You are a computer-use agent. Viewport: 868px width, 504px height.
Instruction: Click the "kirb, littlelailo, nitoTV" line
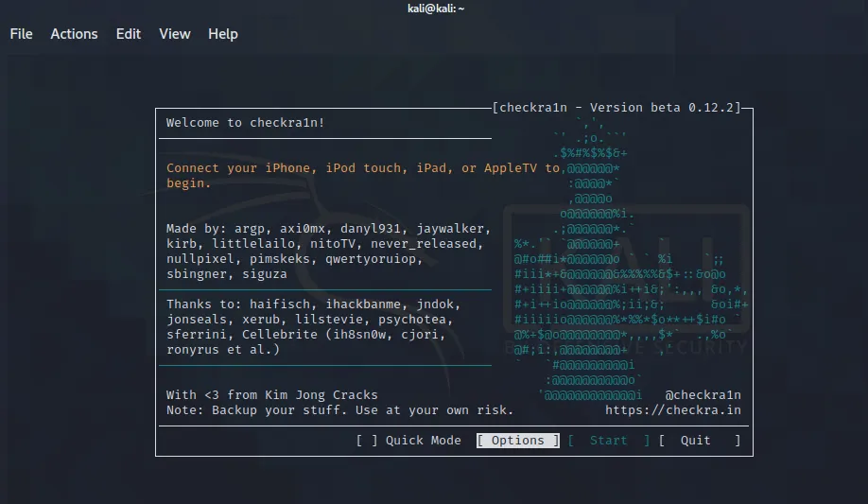tap(325, 244)
